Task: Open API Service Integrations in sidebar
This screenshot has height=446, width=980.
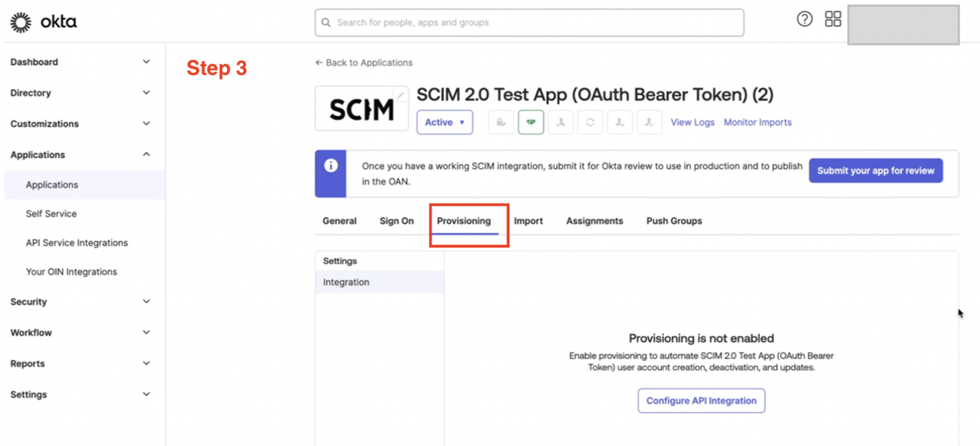Action: [x=77, y=243]
